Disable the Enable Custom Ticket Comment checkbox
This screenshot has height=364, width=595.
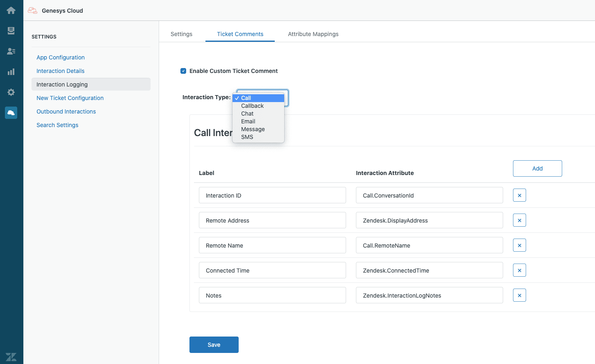183,71
